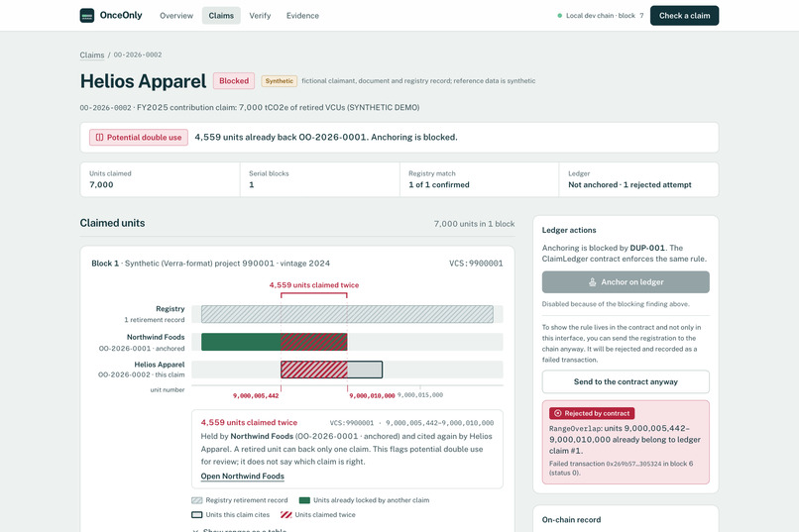Click the OnceOnly logo icon
The width and height of the screenshot is (799, 532).
[x=87, y=15]
